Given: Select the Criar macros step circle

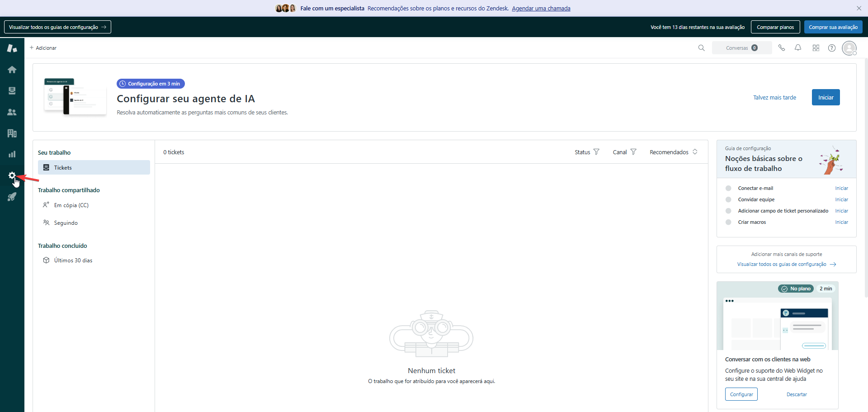Looking at the screenshot, I should 728,222.
